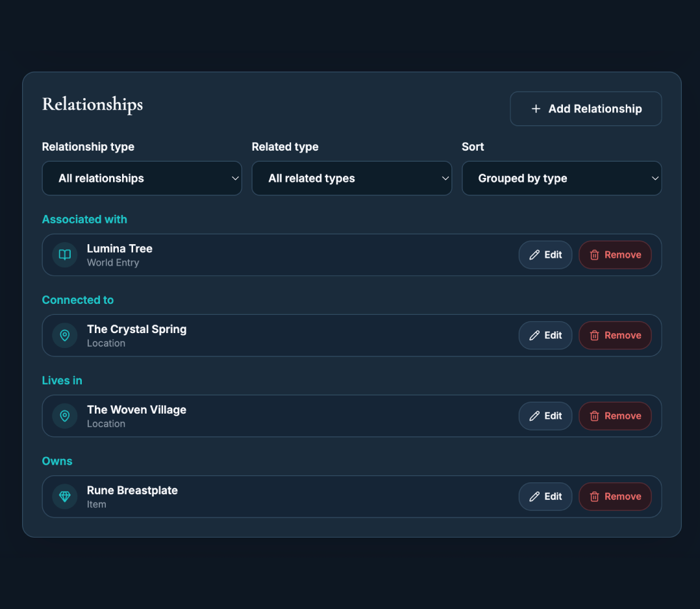Remove the Lumina Tree relationship
The width and height of the screenshot is (700, 609).
click(615, 255)
